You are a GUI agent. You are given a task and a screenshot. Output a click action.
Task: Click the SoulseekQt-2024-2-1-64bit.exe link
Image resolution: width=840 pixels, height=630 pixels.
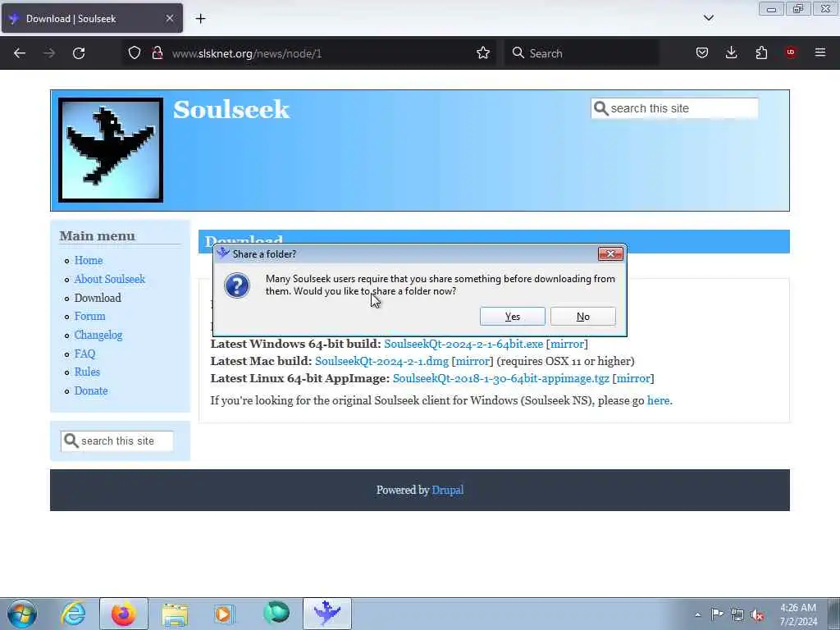tap(463, 344)
